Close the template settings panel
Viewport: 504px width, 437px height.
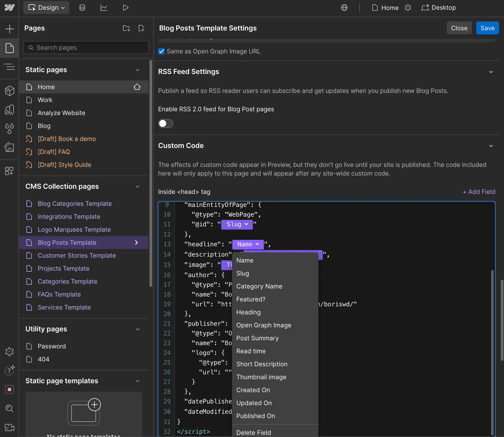coord(459,28)
